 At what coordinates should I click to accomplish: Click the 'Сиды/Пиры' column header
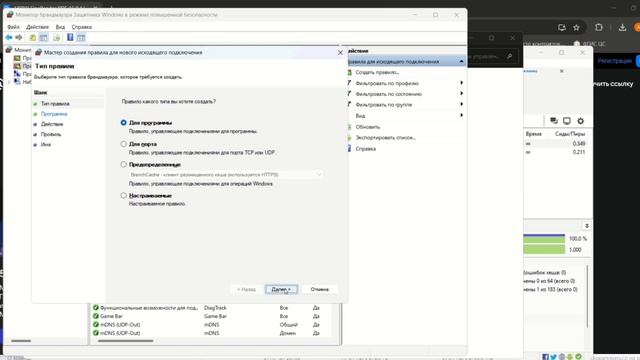coord(570,134)
